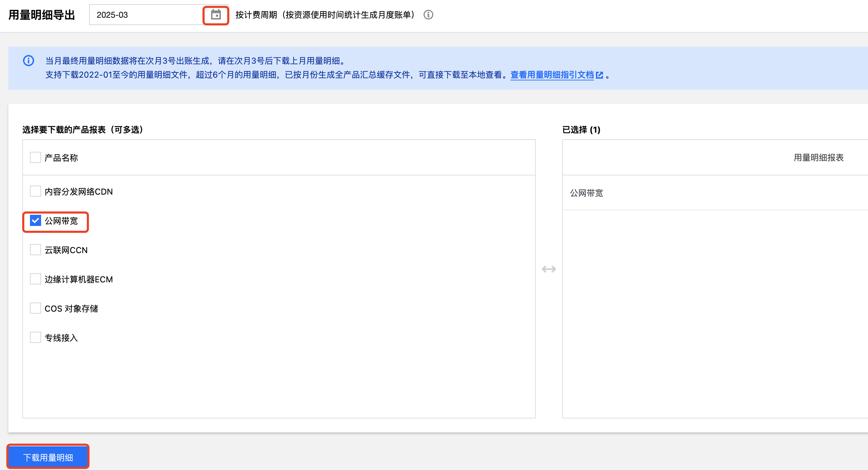Select the 边缘计算机器ECM checkbox
This screenshot has height=470, width=868.
(x=36, y=279)
